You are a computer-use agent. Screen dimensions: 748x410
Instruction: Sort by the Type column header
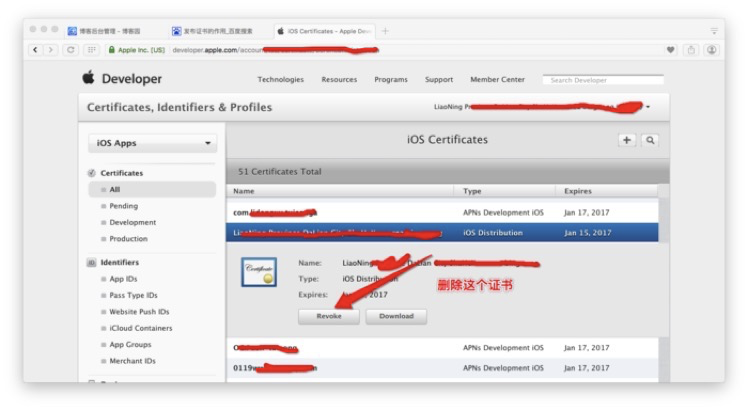[505, 191]
